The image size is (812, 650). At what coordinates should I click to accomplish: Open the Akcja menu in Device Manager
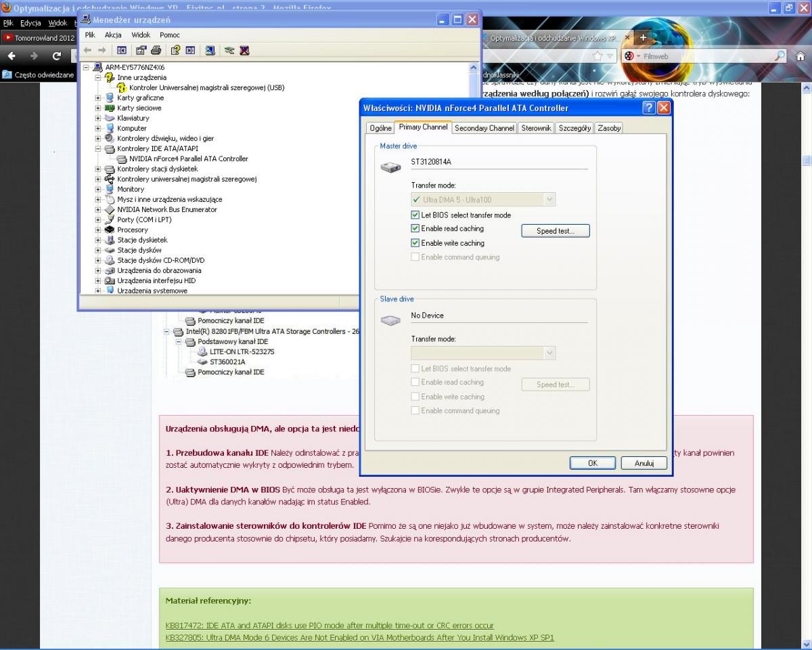[x=113, y=35]
